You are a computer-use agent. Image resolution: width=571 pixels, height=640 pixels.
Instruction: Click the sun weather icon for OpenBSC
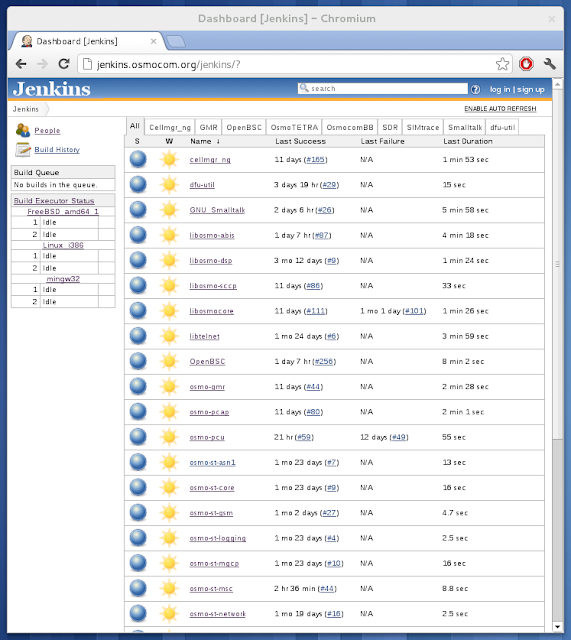click(169, 361)
